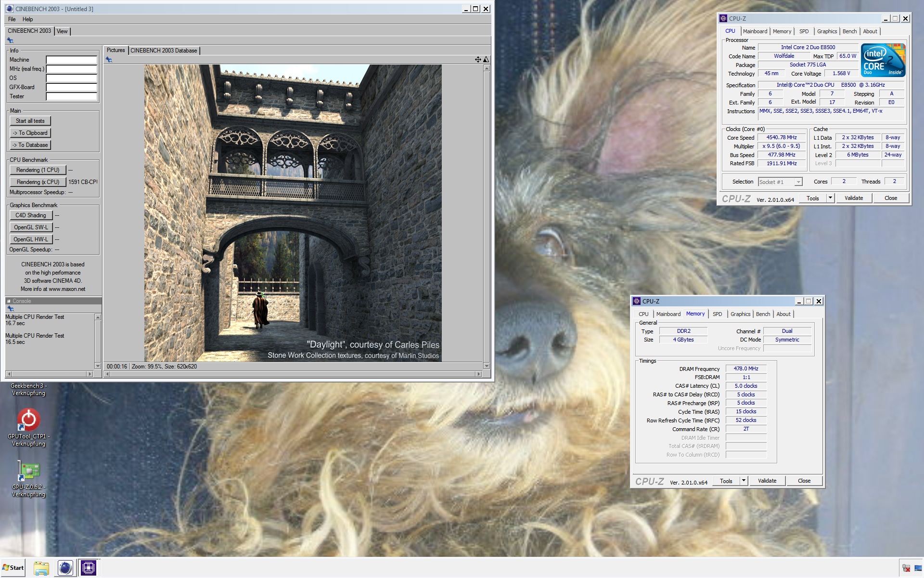Run the C4D Shading test

[x=31, y=215]
